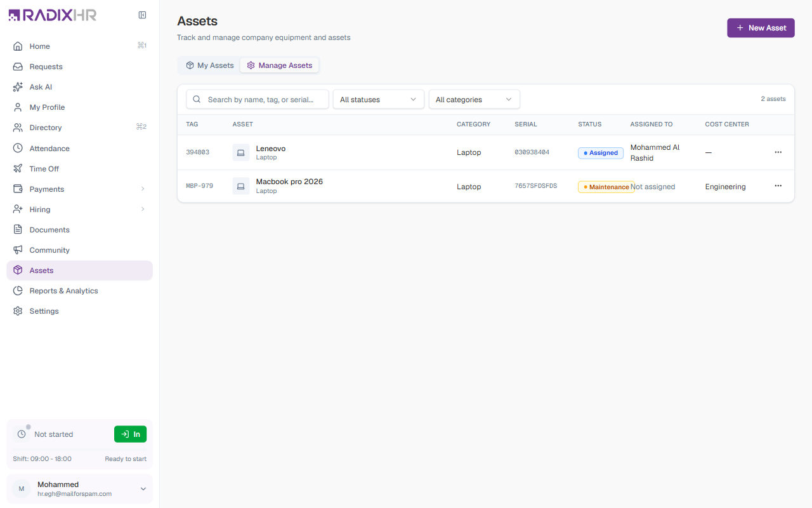
Task: Click asset name Macbook pro 2026
Action: pyautogui.click(x=289, y=182)
